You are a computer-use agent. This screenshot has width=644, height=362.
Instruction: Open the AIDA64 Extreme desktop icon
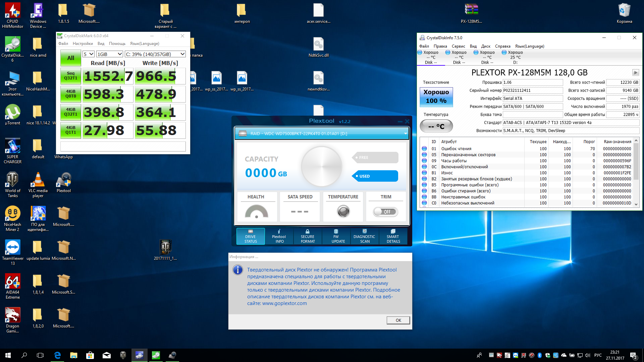12,282
